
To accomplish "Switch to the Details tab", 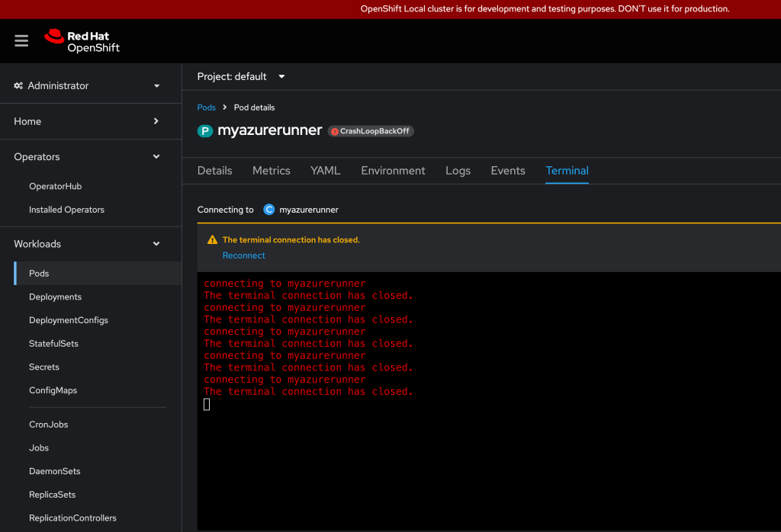I will [x=214, y=171].
